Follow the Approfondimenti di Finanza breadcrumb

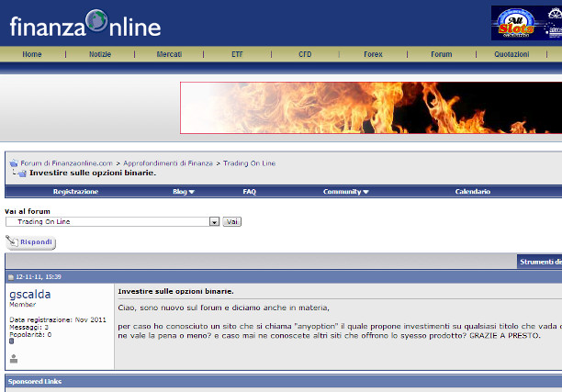click(x=168, y=163)
